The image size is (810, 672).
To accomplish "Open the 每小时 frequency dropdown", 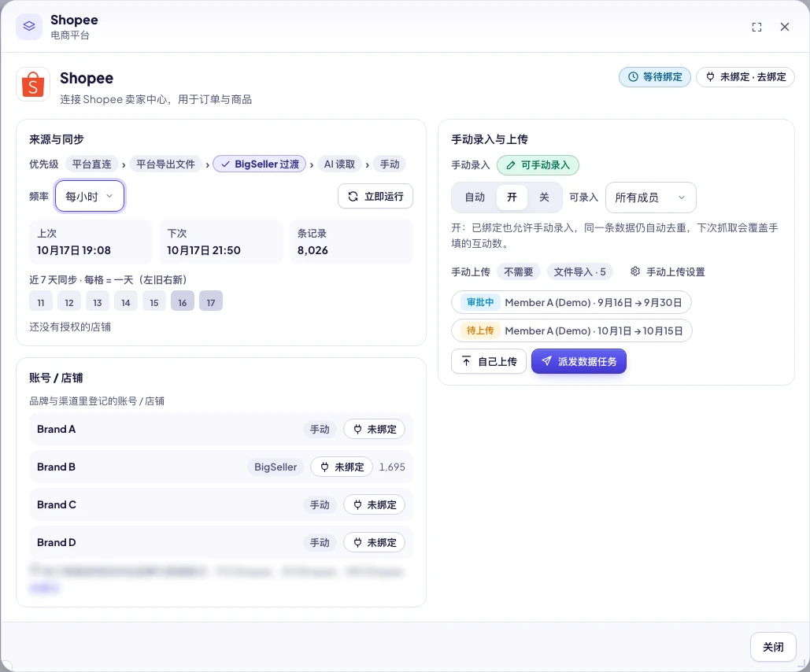I will (90, 196).
